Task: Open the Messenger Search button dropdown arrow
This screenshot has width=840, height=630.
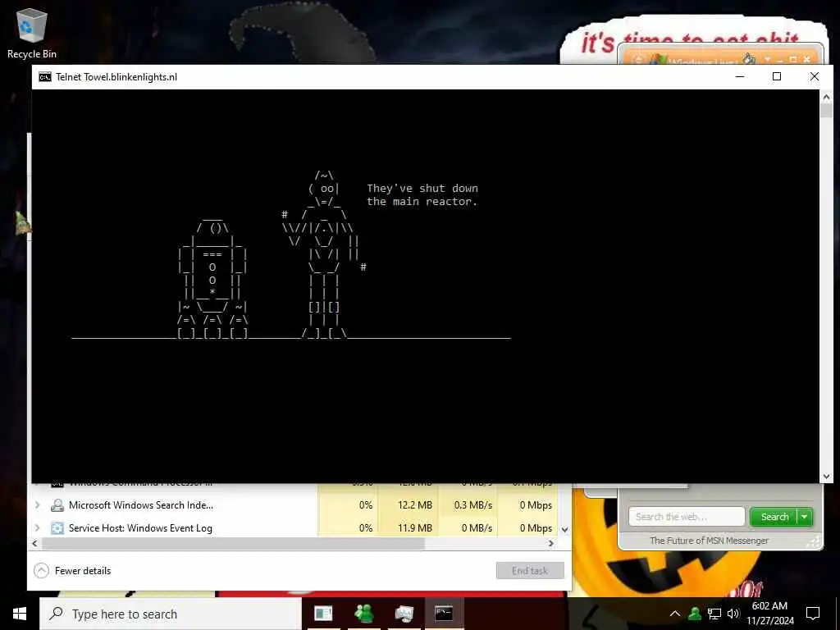Action: tap(804, 517)
